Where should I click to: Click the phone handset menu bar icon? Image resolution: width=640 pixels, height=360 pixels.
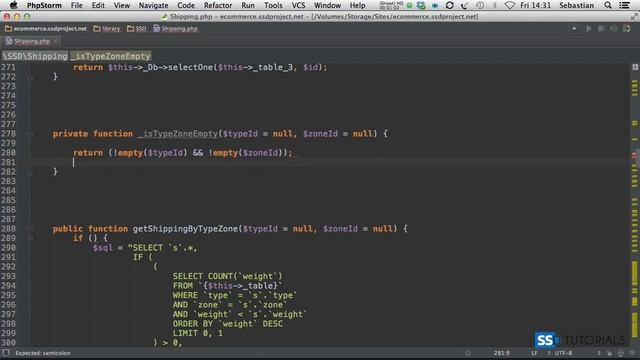(x=464, y=5)
